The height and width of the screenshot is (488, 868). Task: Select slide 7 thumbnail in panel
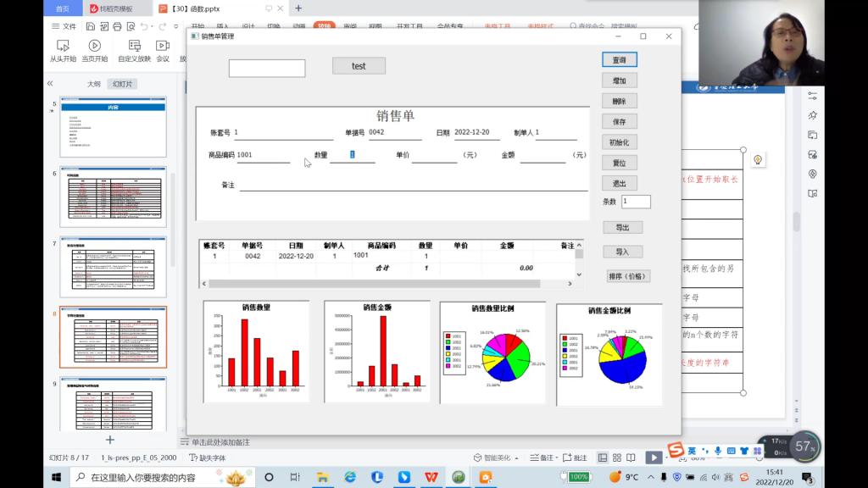point(113,267)
